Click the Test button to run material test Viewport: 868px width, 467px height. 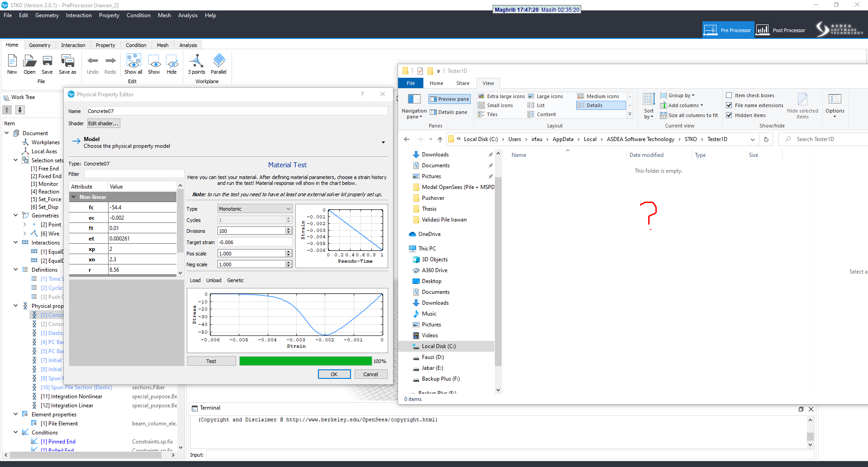coord(211,361)
